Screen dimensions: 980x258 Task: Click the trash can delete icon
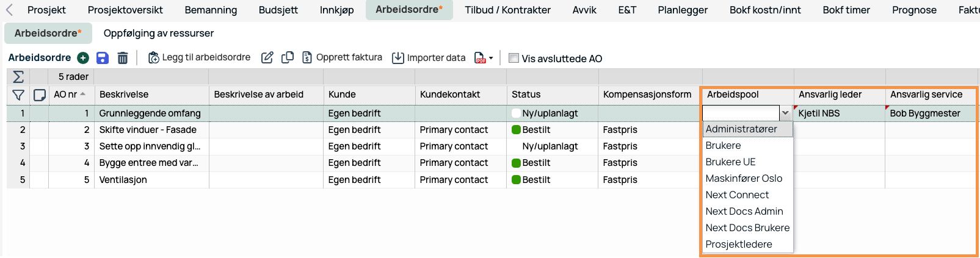[123, 58]
